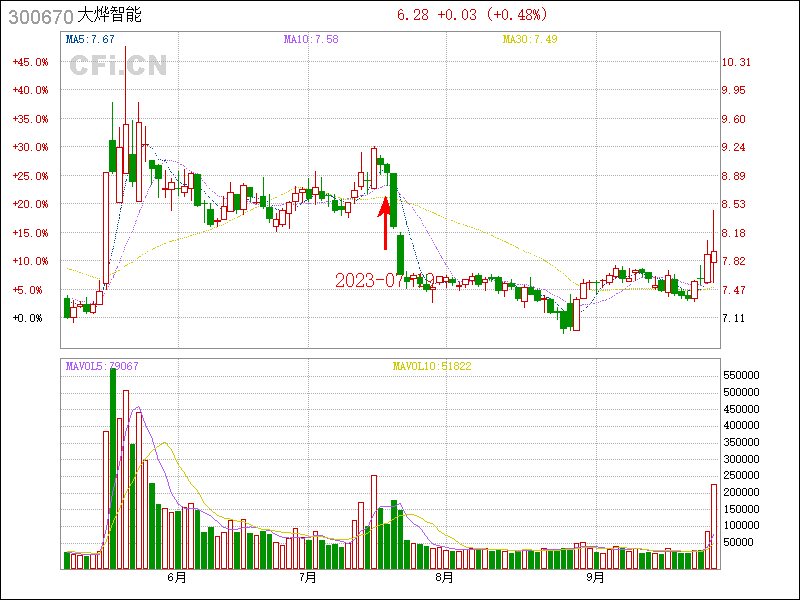Select the MA10:7.58 indicator label
The image size is (800, 600).
tap(309, 39)
